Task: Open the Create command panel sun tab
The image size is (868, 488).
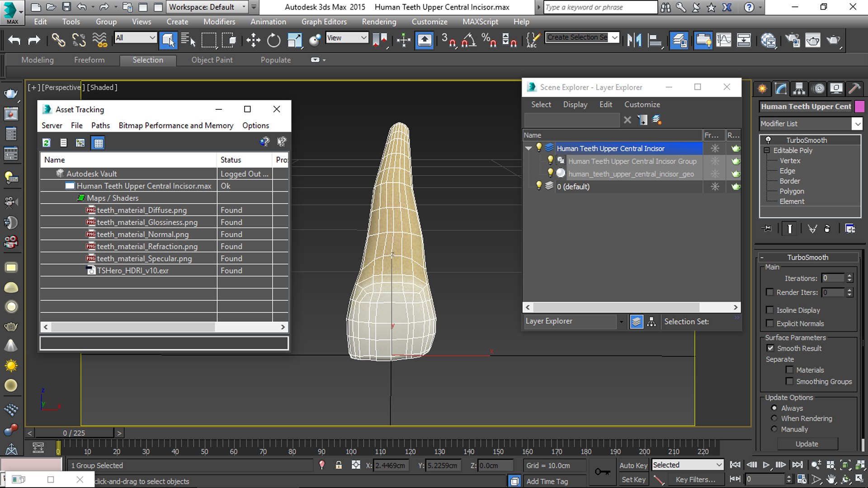Action: point(762,88)
